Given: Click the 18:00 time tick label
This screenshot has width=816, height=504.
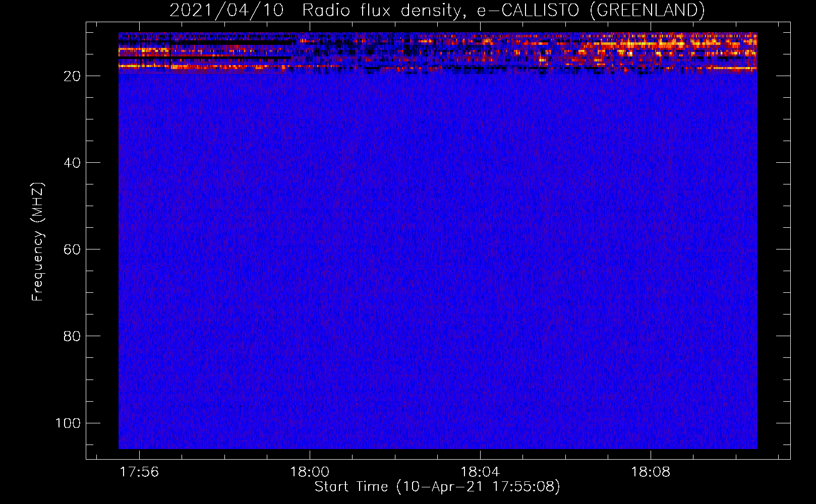Looking at the screenshot, I should tap(310, 472).
